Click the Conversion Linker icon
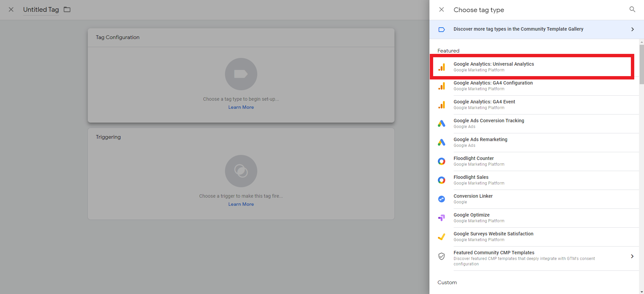The image size is (644, 294). (442, 199)
